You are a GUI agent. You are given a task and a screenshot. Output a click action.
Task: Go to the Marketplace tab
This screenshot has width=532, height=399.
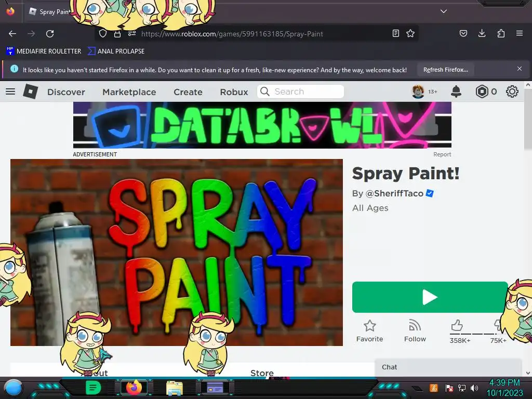129,92
